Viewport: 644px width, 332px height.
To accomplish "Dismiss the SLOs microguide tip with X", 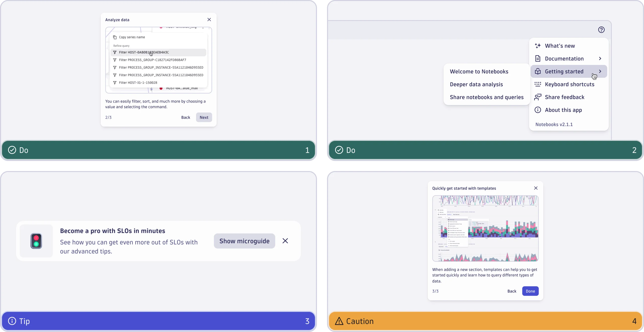I will coord(285,240).
